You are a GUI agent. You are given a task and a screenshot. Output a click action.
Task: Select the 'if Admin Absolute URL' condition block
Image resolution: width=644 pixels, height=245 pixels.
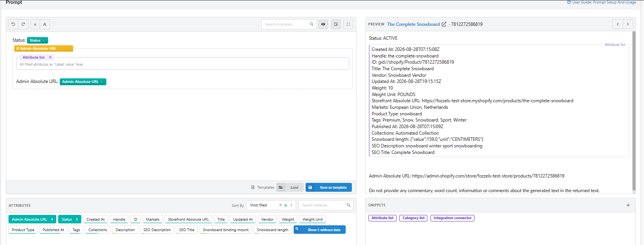[x=44, y=49]
